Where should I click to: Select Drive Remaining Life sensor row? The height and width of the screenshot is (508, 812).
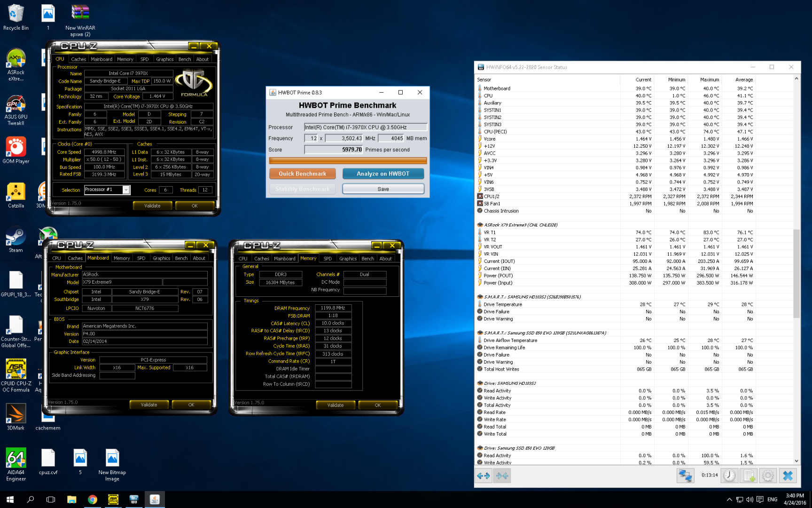pos(616,348)
